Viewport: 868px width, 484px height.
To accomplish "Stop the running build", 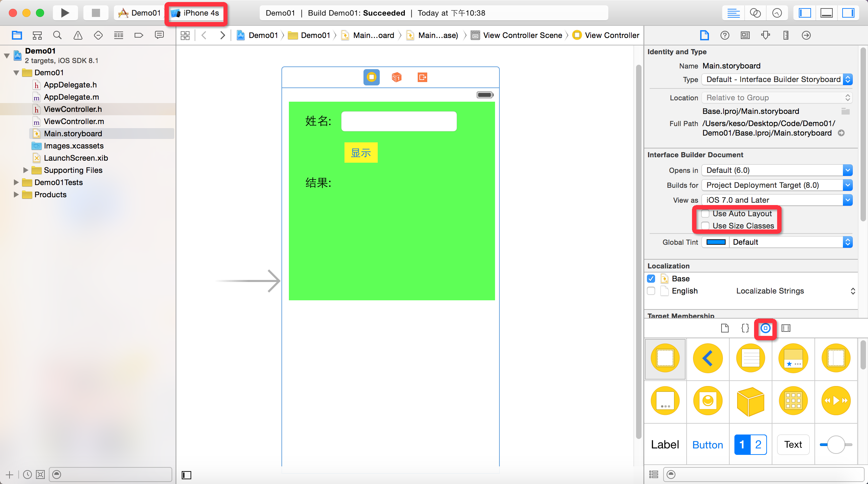I will point(96,13).
